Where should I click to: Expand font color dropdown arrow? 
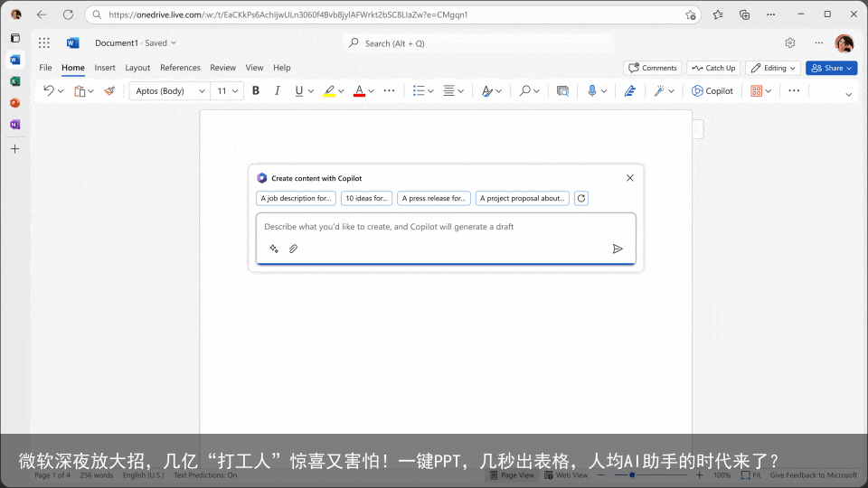tap(371, 91)
